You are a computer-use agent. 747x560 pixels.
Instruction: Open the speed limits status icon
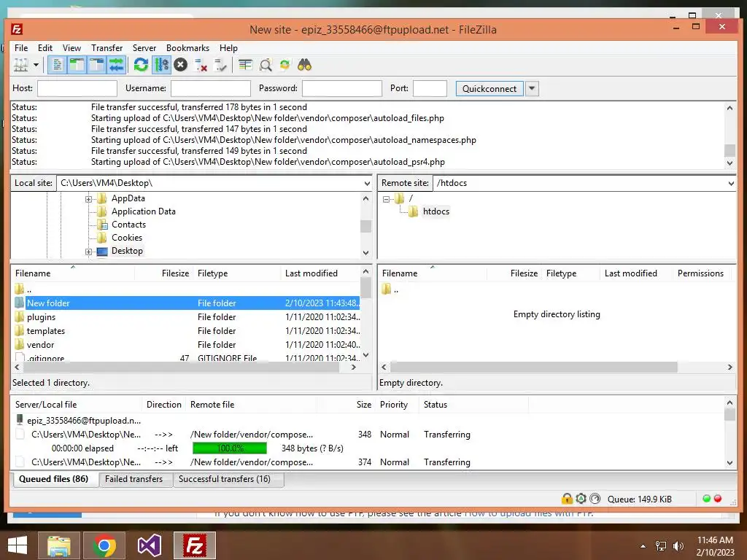coord(595,499)
